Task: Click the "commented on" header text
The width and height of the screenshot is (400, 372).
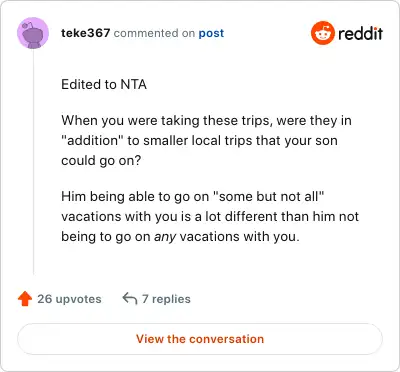Action: coord(154,33)
